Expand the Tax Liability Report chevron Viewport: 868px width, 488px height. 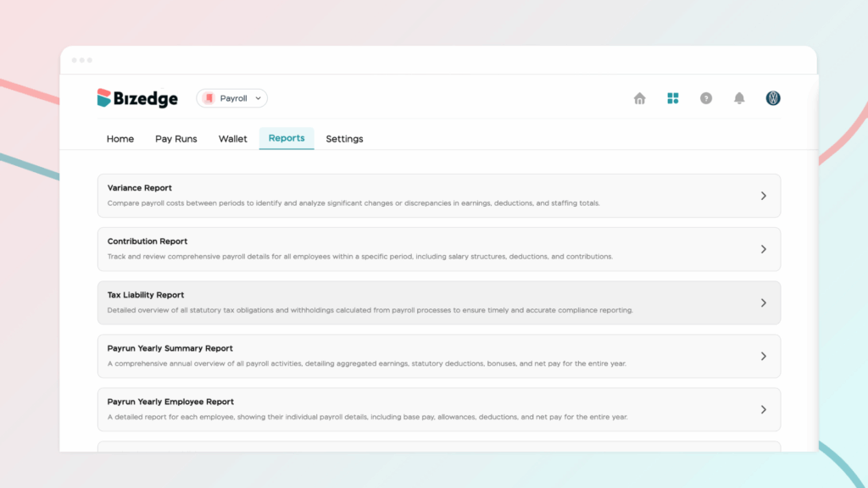[763, 302]
